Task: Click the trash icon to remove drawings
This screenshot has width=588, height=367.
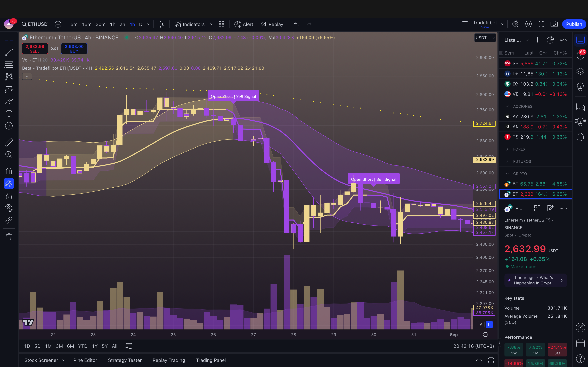Action: tap(9, 237)
